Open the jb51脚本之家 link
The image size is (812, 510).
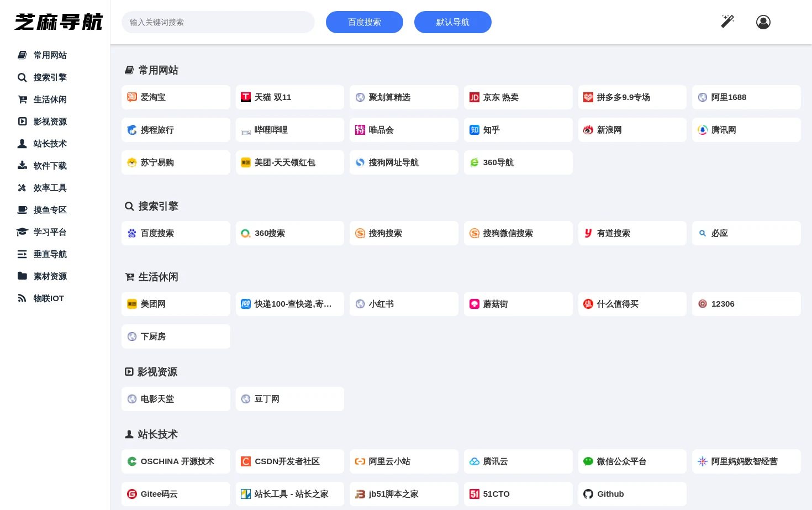tap(404, 494)
